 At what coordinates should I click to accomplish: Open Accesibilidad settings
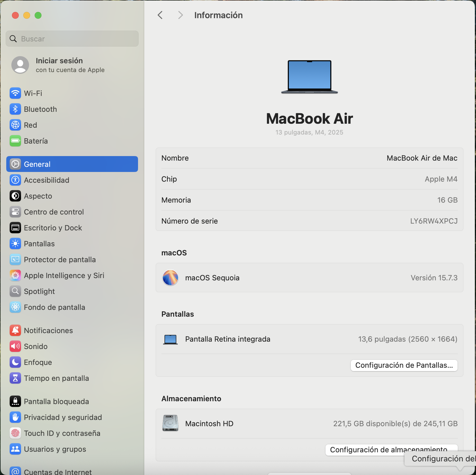(x=47, y=180)
